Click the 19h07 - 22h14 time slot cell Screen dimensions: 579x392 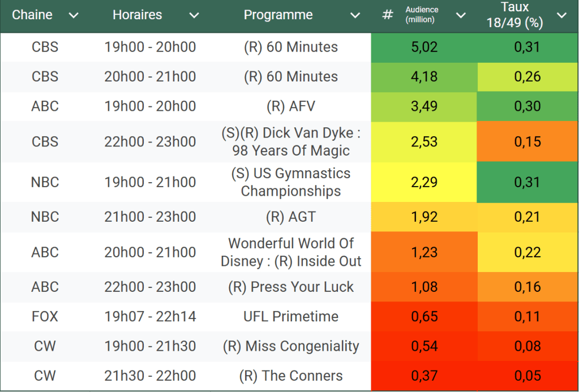150,316
